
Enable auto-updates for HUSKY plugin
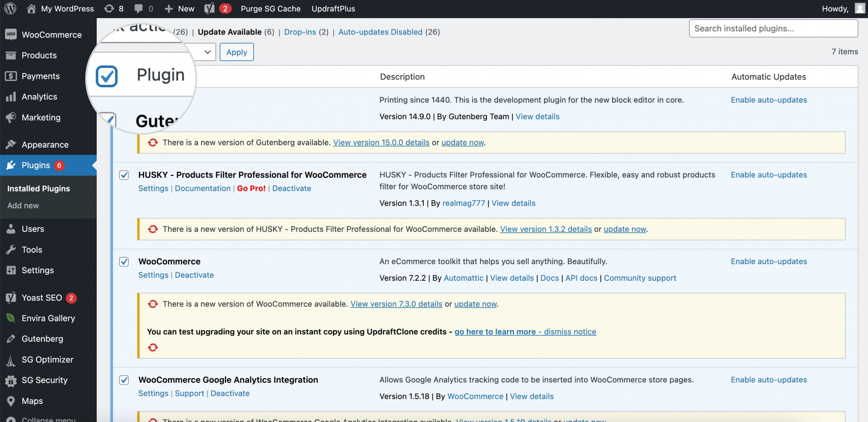tap(769, 175)
